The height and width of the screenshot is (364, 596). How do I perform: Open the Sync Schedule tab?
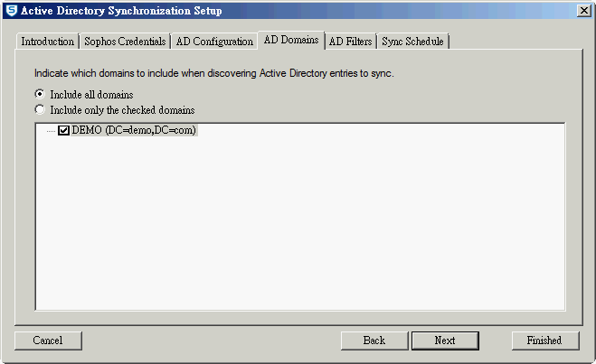[412, 42]
